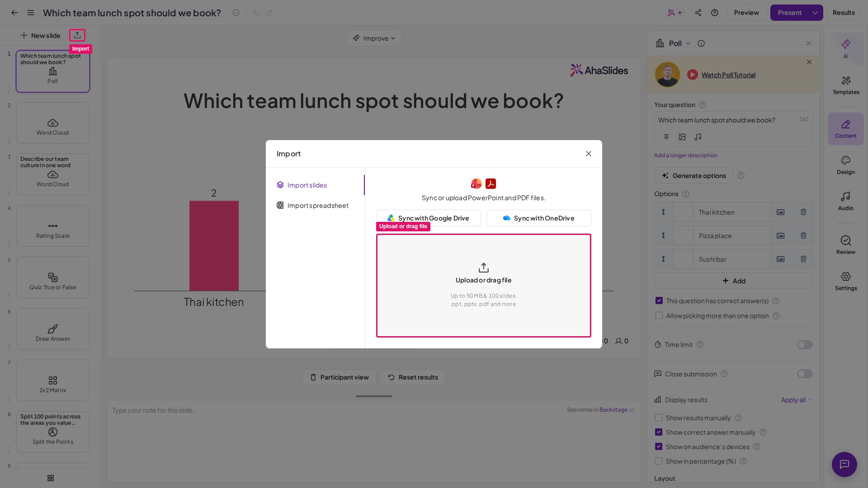Image resolution: width=868 pixels, height=488 pixels.
Task: Open the Apply all dropdown
Action: pyautogui.click(x=797, y=400)
